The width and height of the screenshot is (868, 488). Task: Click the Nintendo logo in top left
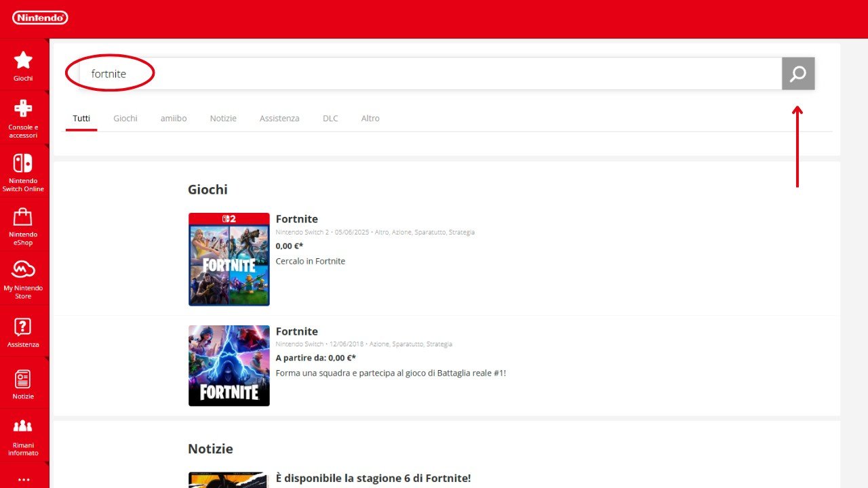pos(39,17)
